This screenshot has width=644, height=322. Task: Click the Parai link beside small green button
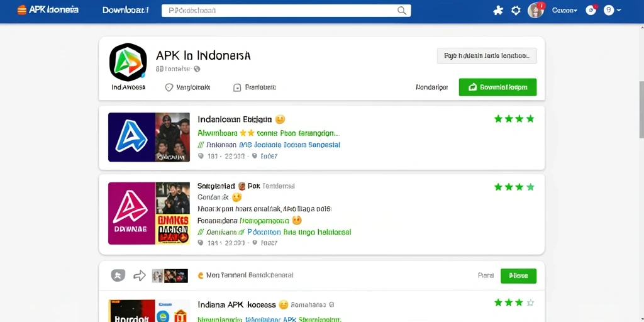[486, 275]
